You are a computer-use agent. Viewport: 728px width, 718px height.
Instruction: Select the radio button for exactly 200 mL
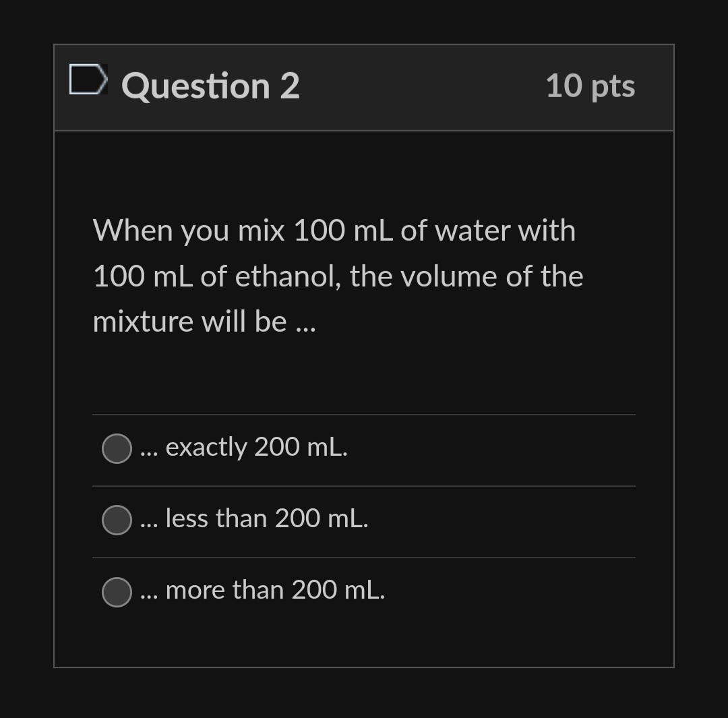pyautogui.click(x=116, y=448)
